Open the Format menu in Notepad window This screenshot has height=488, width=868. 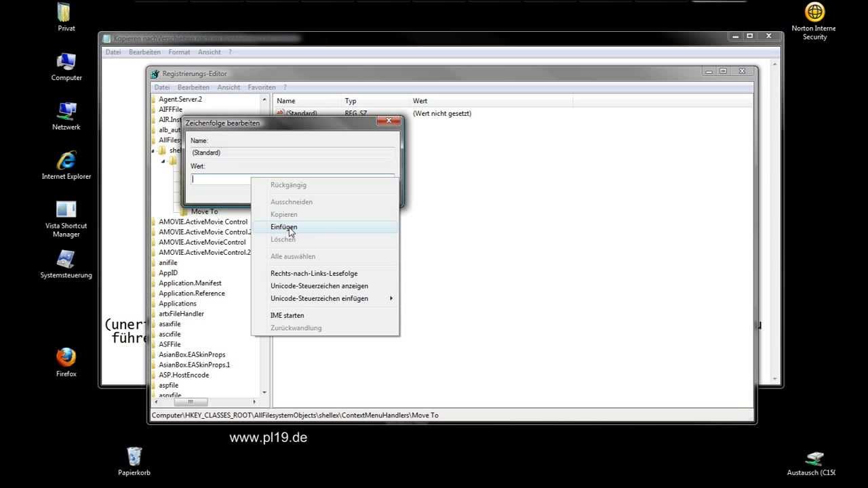click(x=179, y=52)
